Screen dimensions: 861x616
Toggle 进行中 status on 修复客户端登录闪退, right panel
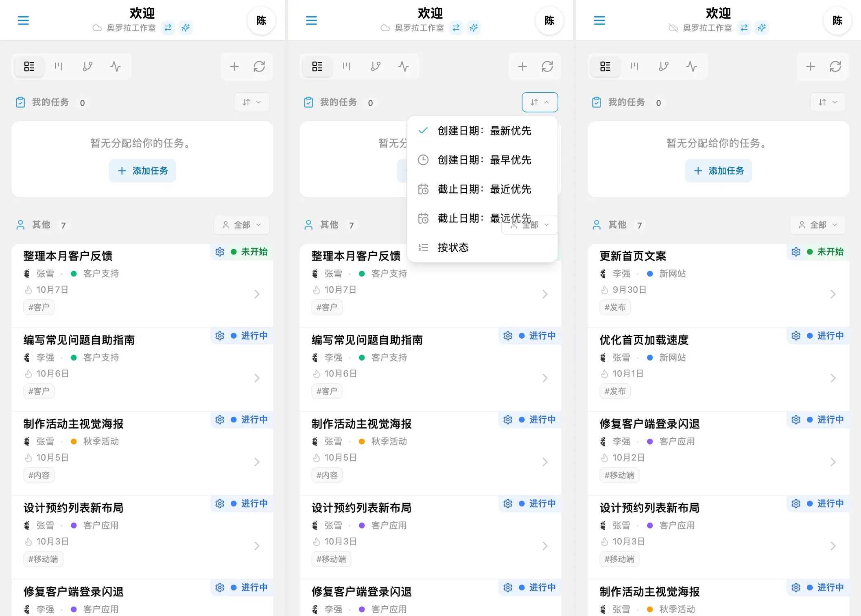pyautogui.click(x=826, y=420)
